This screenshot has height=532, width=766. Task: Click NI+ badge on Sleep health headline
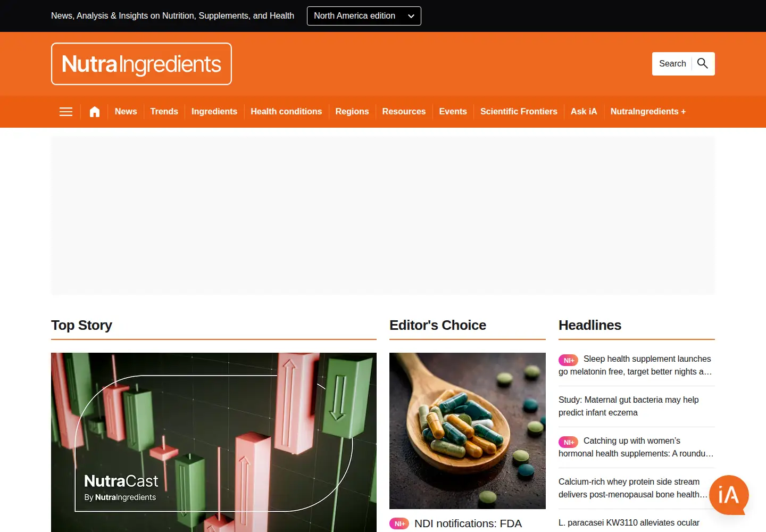pyautogui.click(x=568, y=360)
